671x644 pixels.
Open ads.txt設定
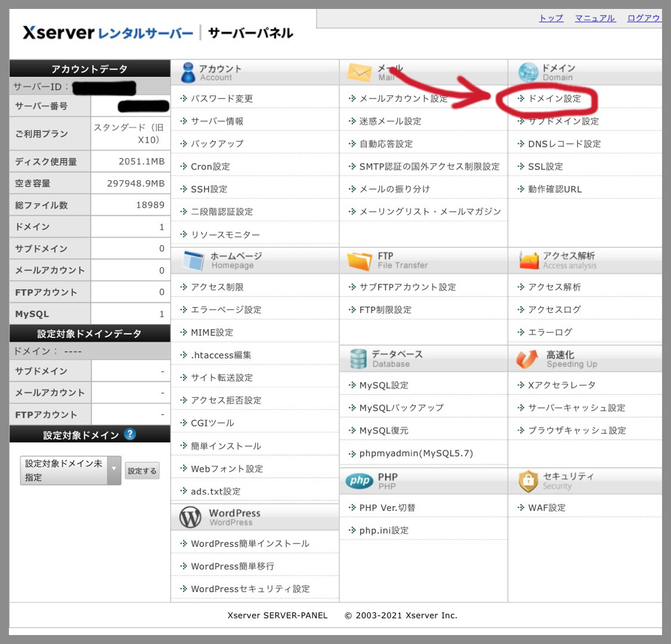[x=216, y=492]
